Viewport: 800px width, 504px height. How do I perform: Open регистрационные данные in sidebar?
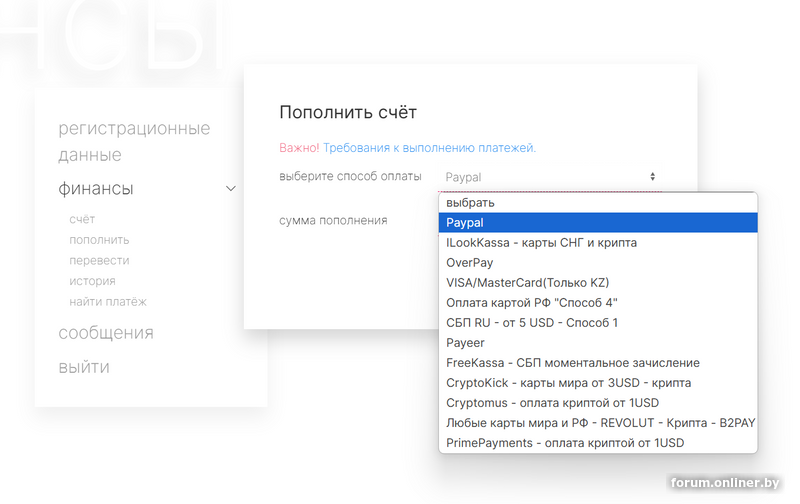(134, 141)
